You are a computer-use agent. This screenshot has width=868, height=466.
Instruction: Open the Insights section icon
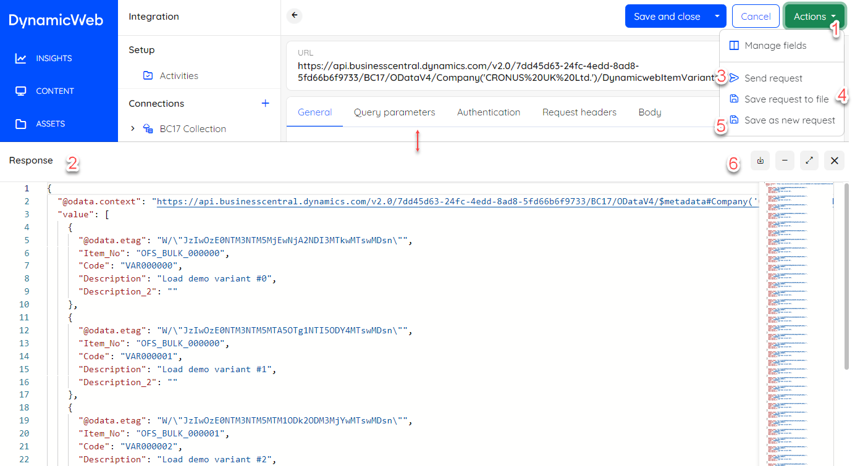[21, 59]
